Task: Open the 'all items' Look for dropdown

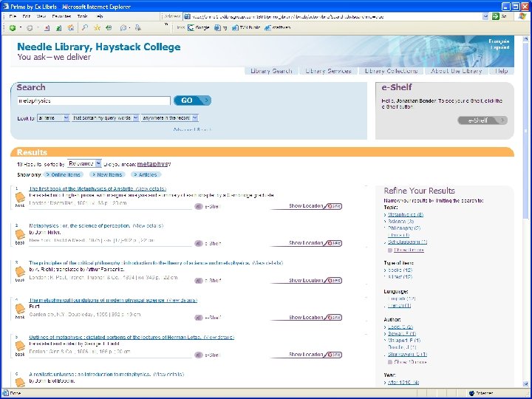Action: (x=53, y=118)
